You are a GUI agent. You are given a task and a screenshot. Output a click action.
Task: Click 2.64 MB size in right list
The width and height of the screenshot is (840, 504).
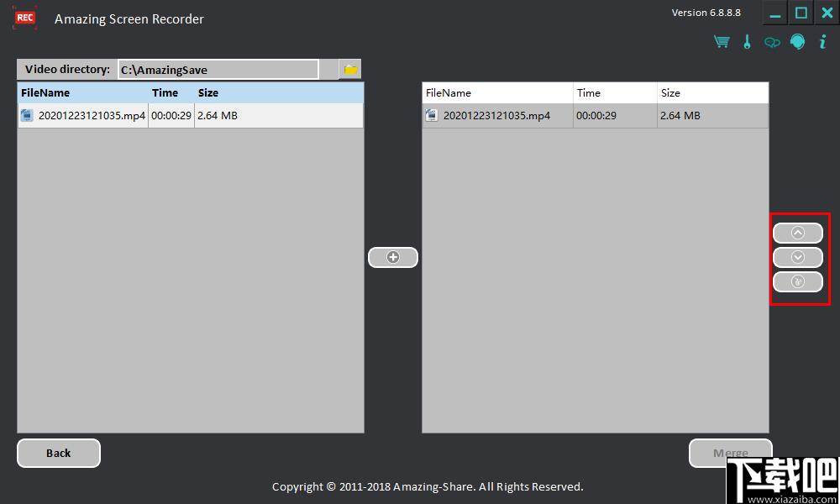680,116
